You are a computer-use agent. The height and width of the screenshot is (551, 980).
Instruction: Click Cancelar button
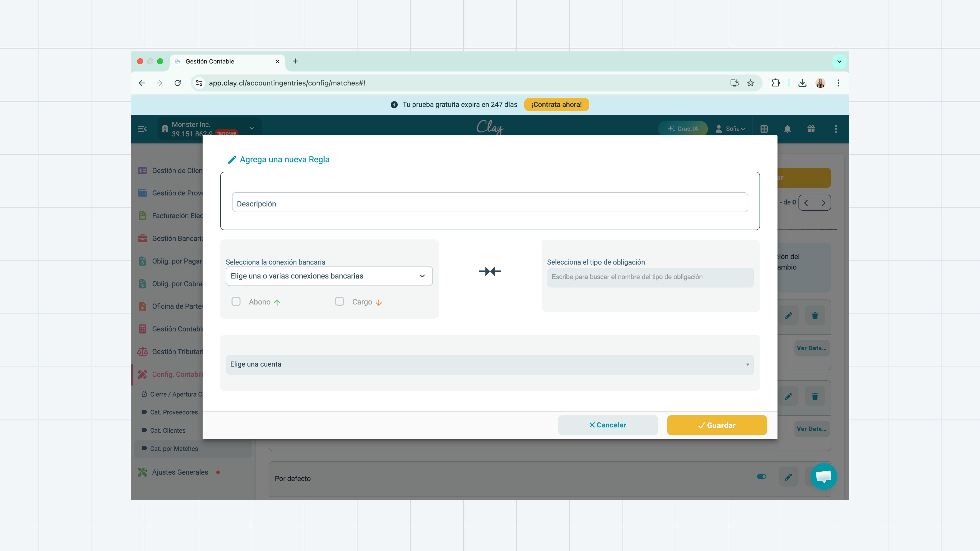(x=608, y=425)
